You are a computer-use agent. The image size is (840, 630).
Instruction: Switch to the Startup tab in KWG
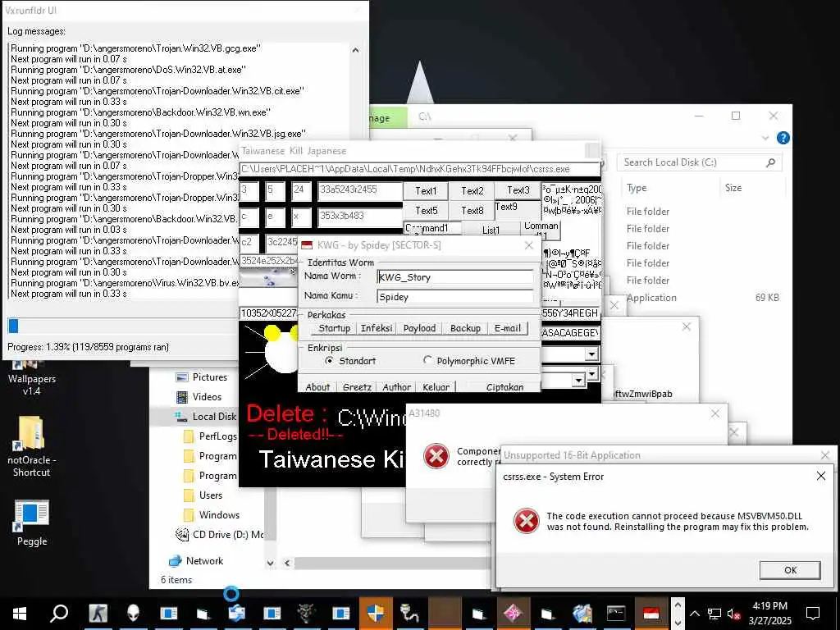[x=335, y=328]
